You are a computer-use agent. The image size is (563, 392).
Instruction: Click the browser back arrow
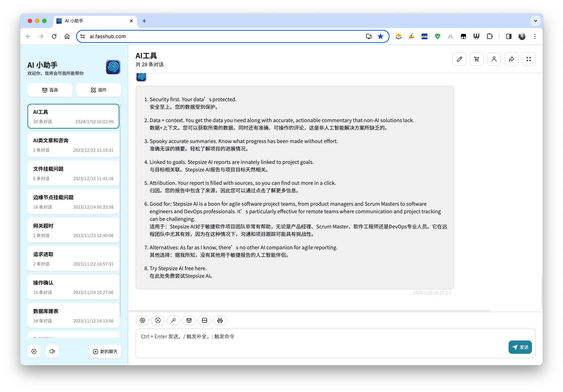coord(28,36)
